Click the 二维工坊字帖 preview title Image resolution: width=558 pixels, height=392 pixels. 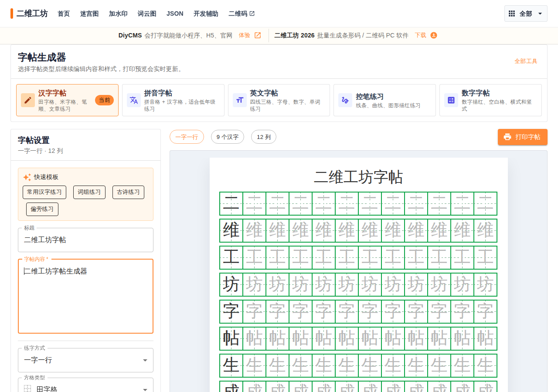358,177
